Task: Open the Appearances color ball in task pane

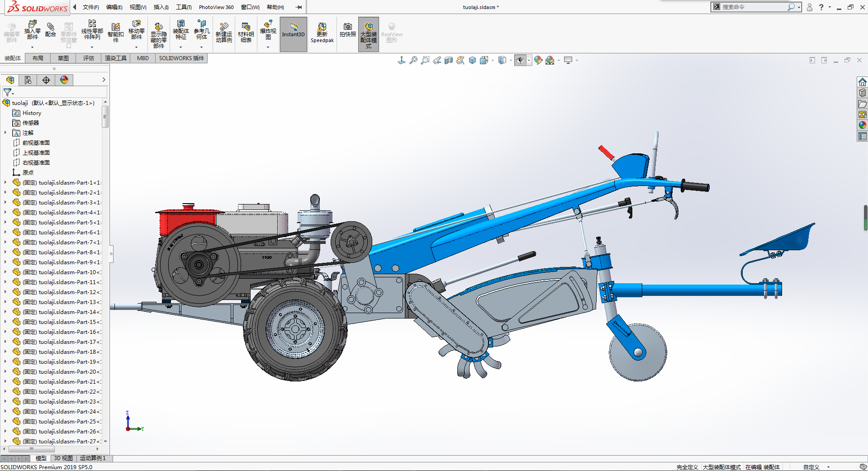Action: pyautogui.click(x=862, y=125)
